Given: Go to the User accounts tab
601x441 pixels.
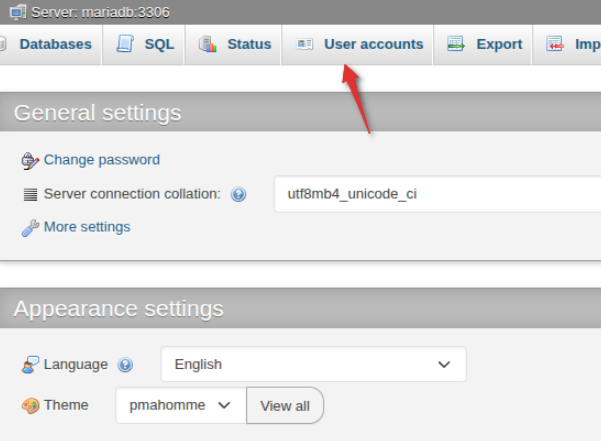Looking at the screenshot, I should 358,44.
